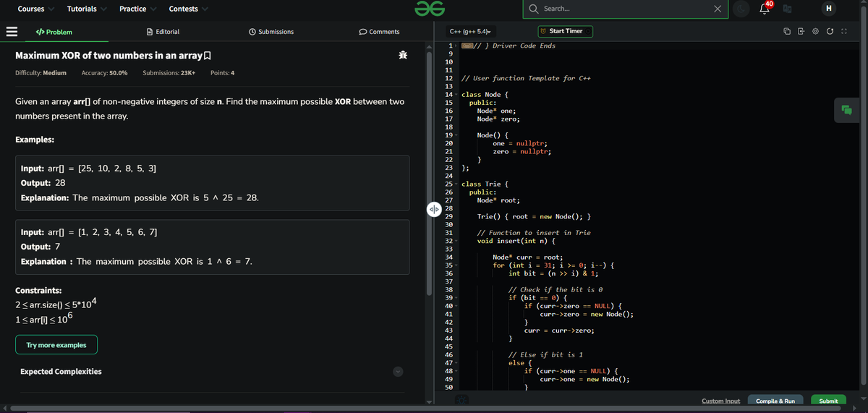The width and height of the screenshot is (868, 413).
Task: Open the Courses dropdown
Action: coord(35,9)
